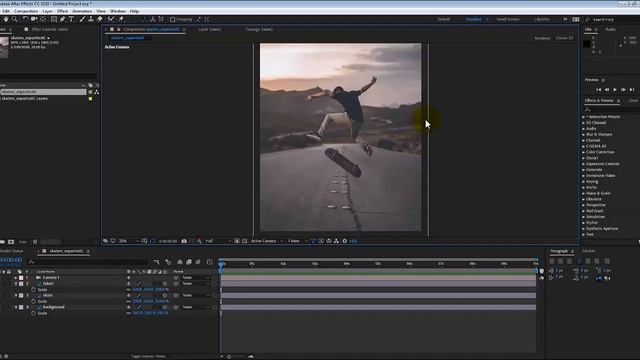Select the Type text tool
The image size is (640, 360).
(x=71, y=19)
